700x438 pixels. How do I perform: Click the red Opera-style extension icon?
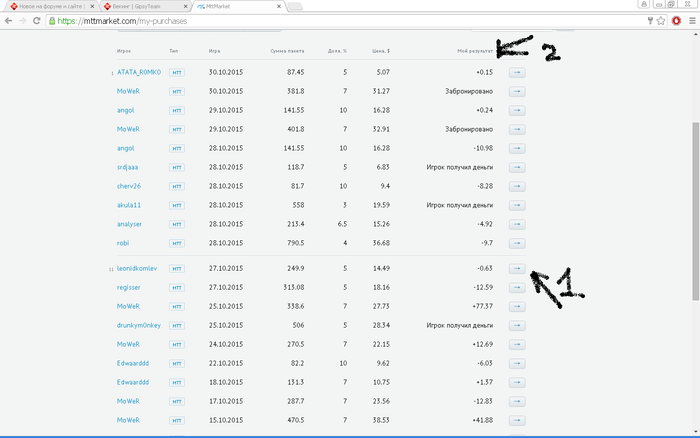click(x=676, y=21)
